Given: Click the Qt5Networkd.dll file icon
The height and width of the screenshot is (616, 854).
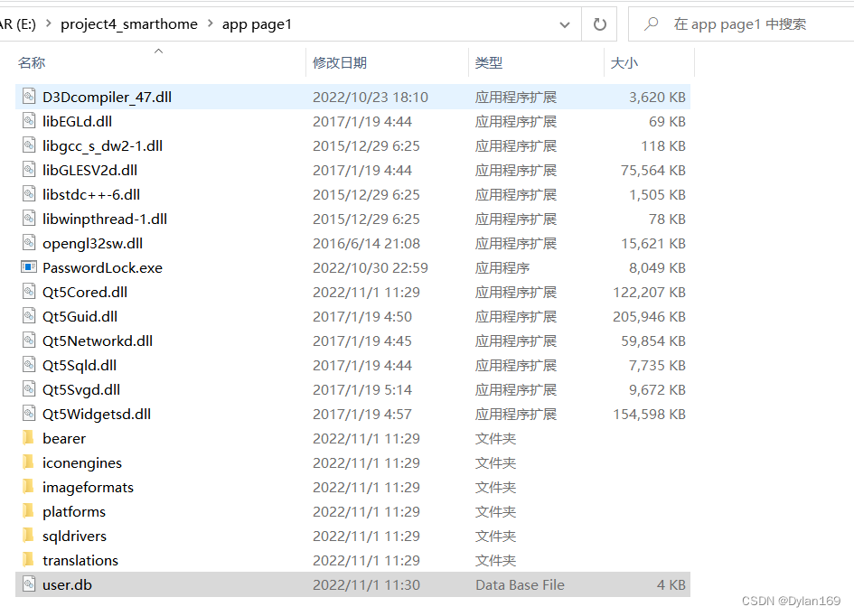Looking at the screenshot, I should 29,341.
